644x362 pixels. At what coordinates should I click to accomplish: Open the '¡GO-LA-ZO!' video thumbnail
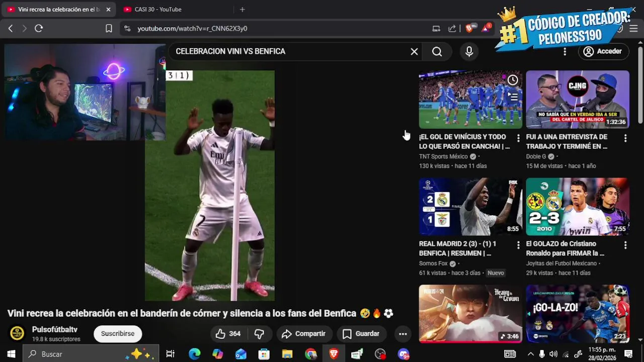(x=578, y=314)
